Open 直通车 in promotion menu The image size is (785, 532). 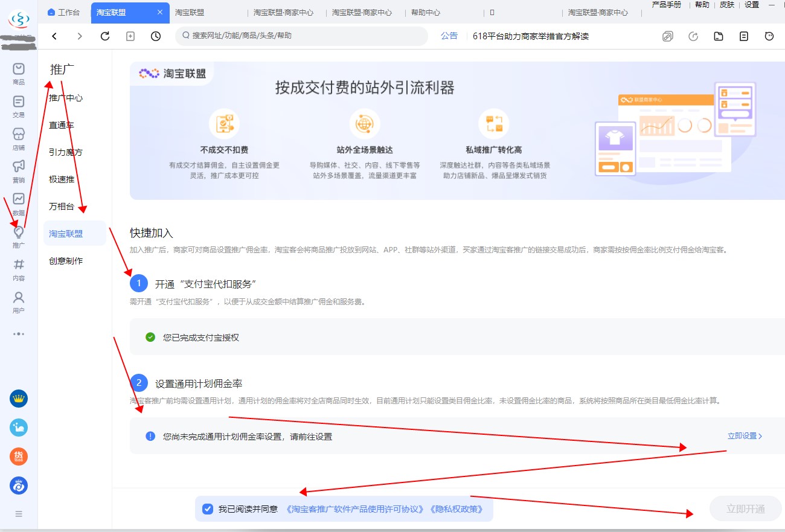coord(62,125)
